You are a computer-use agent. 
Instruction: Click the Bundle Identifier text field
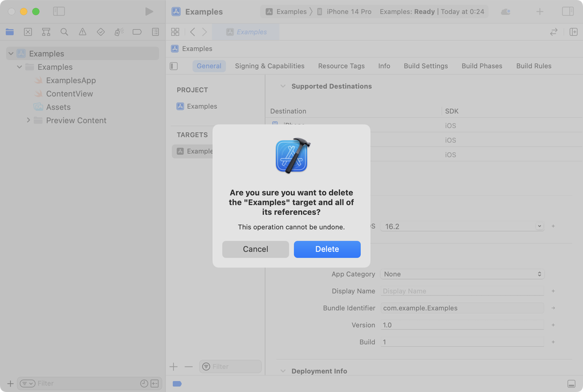pyautogui.click(x=462, y=308)
